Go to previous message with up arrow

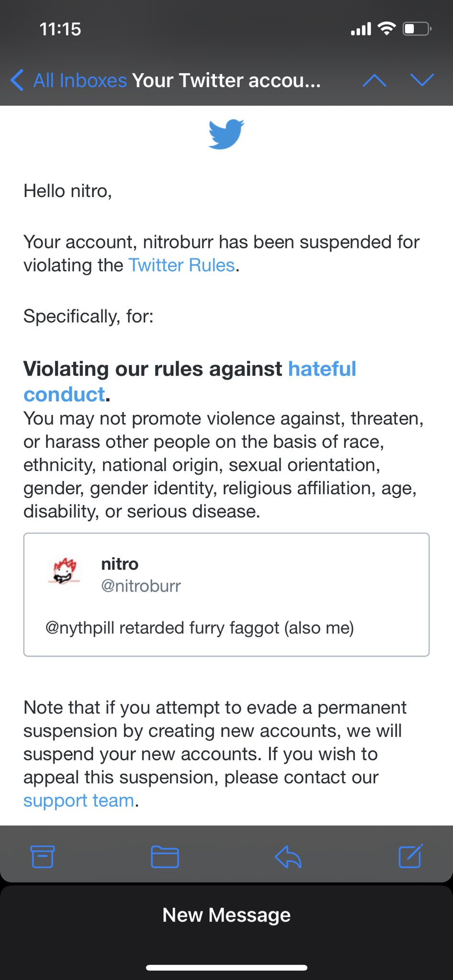coord(374,80)
